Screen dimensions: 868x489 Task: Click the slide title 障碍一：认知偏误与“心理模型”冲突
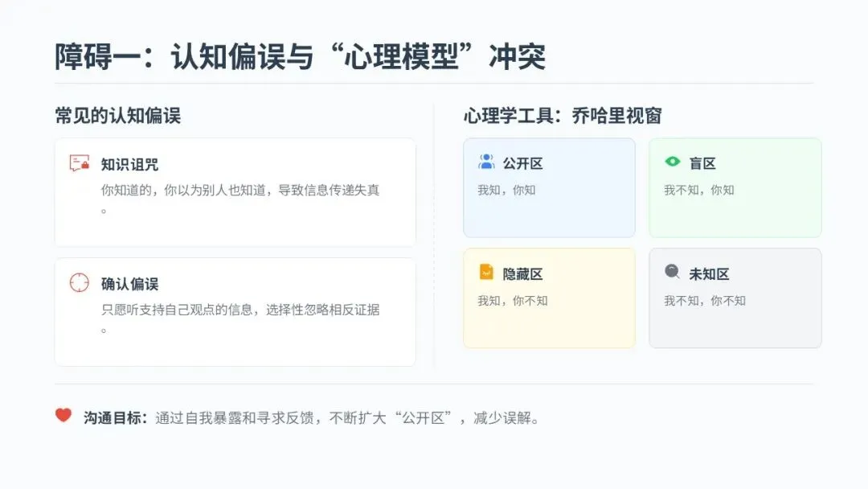point(300,56)
